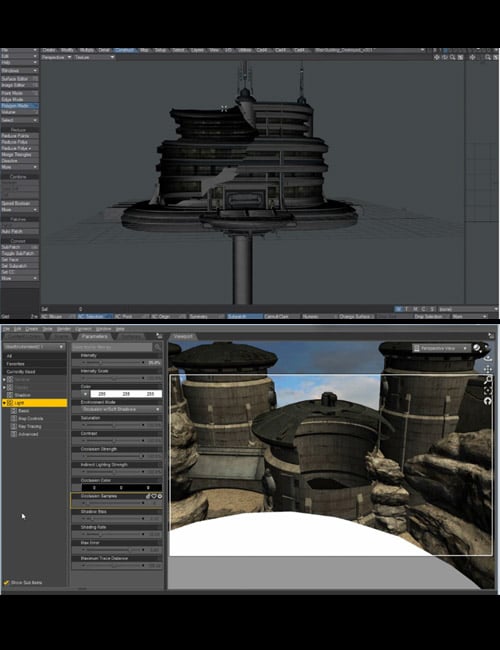
Task: Click the reset view icon in DAZ viewport
Action: (488, 401)
